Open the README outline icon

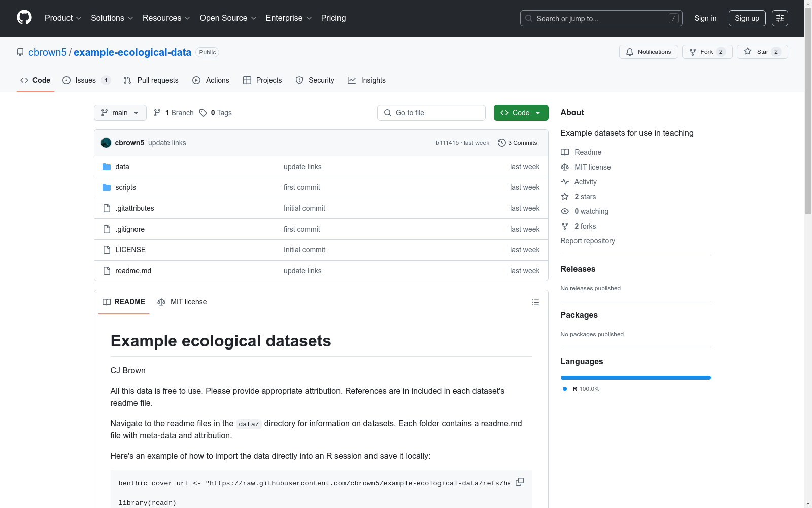coord(535,302)
